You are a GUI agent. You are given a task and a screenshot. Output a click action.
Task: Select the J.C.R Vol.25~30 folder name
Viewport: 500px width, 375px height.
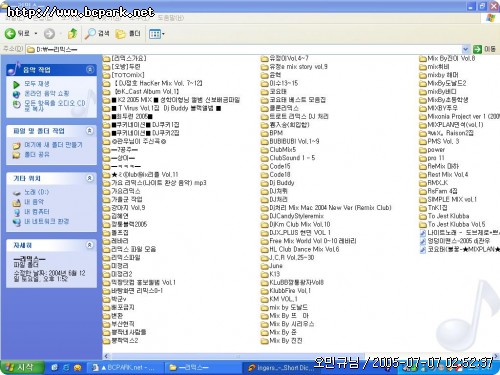[292, 258]
